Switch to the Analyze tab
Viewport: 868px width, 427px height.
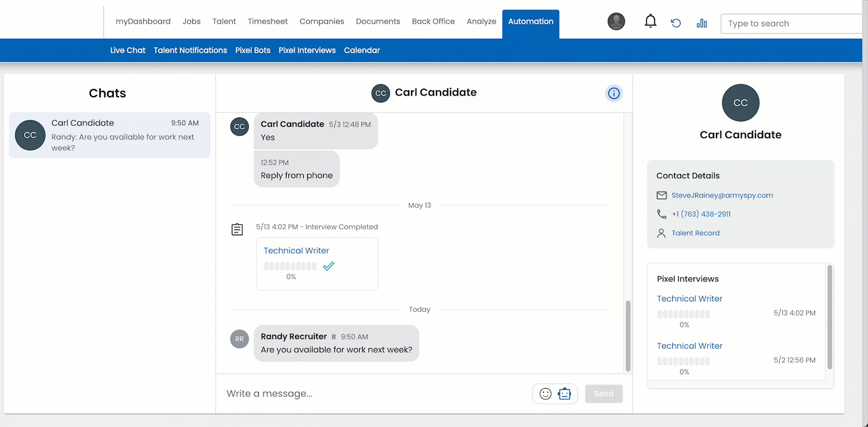(x=482, y=21)
